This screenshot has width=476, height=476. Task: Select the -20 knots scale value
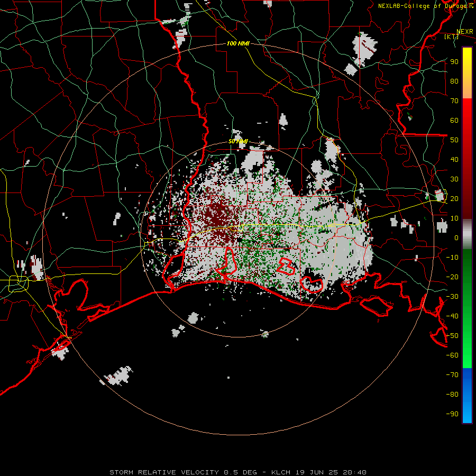pos(452,277)
